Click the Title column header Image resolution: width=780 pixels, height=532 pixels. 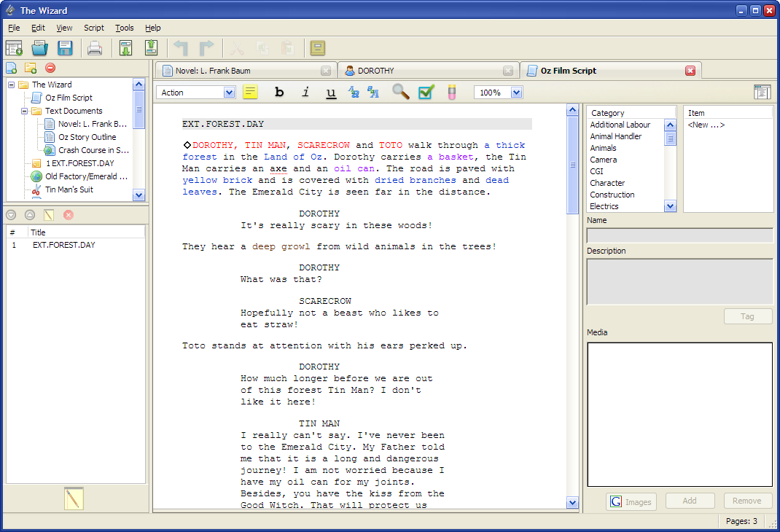click(x=86, y=232)
